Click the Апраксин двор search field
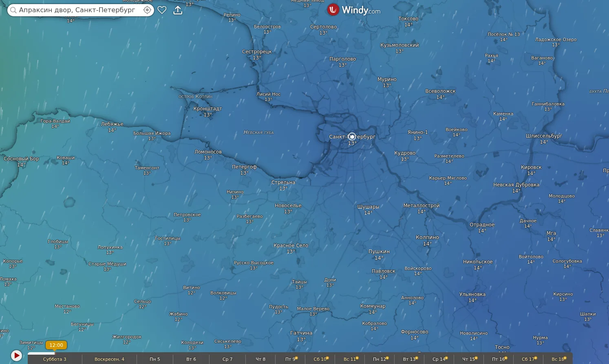This screenshot has width=609, height=364. tap(80, 10)
